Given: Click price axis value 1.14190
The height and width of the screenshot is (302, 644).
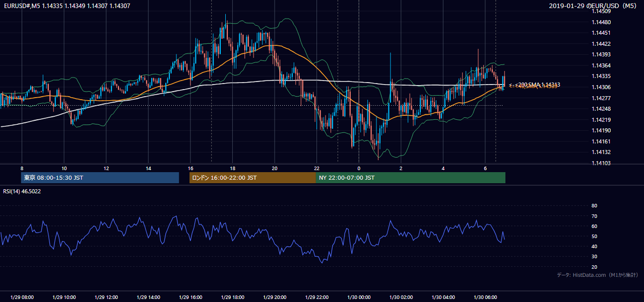Looking at the screenshot, I should click(x=601, y=130).
